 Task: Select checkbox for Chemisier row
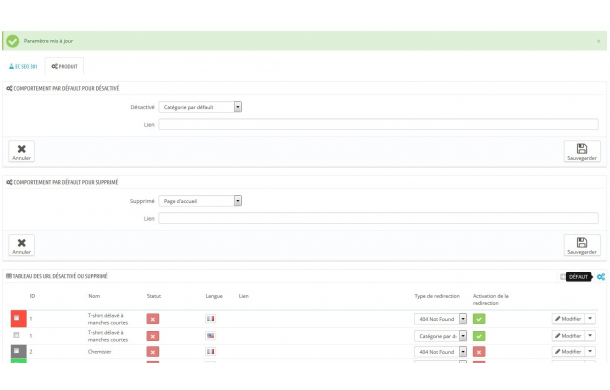coord(16,351)
